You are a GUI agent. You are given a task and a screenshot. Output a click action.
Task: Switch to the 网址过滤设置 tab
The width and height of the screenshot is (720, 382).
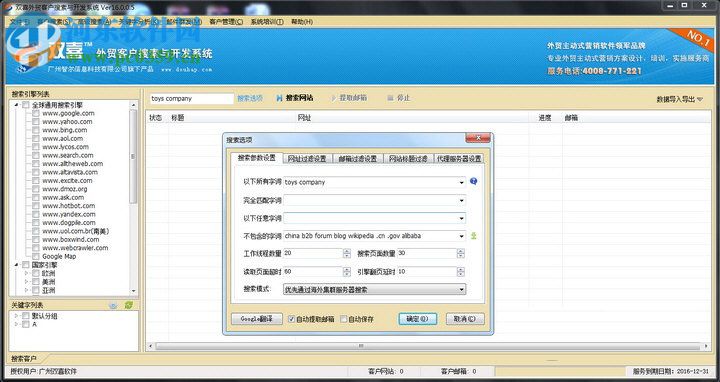coord(307,159)
